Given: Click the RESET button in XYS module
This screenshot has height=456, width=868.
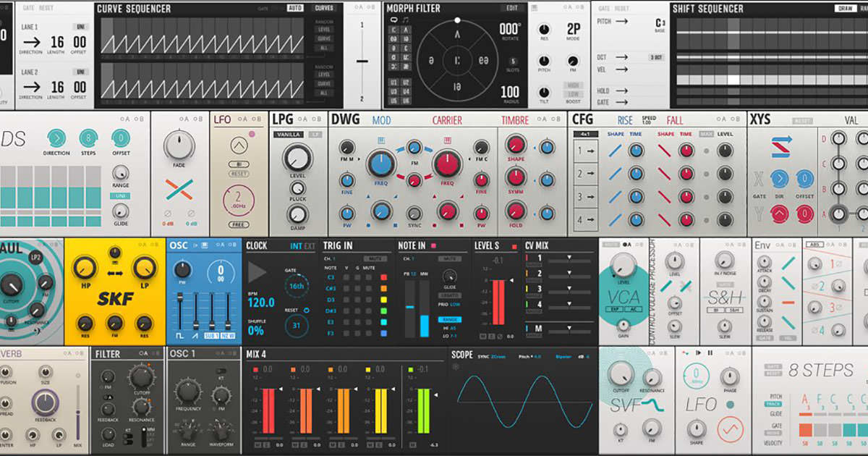Looking at the screenshot, I should 801,121.
